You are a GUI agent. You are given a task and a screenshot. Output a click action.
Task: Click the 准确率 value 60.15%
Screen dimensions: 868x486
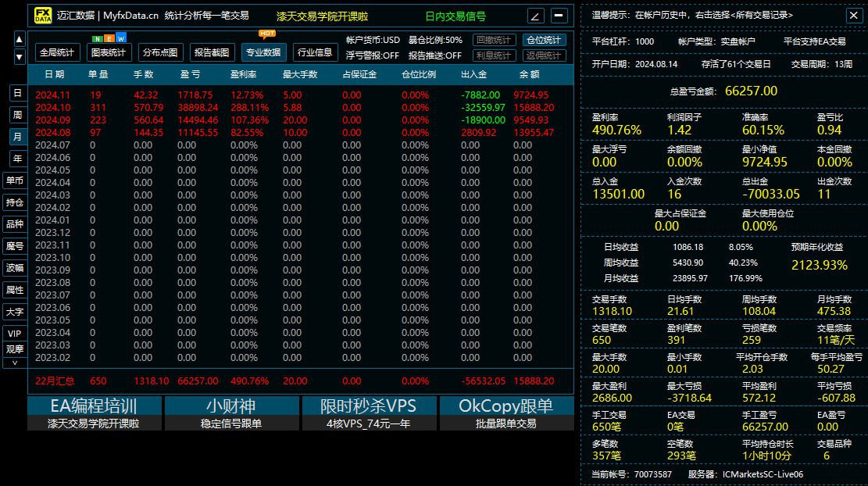(x=763, y=130)
